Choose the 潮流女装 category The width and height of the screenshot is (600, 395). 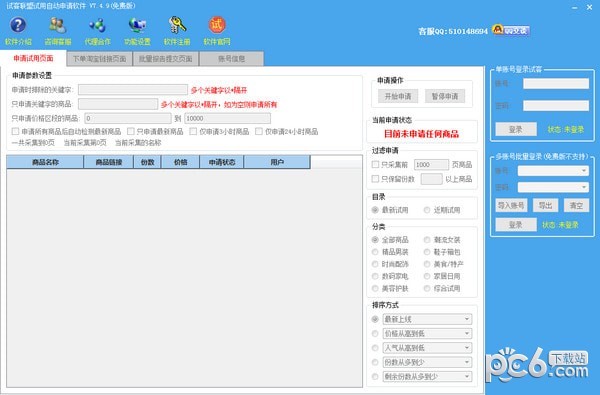pos(427,240)
